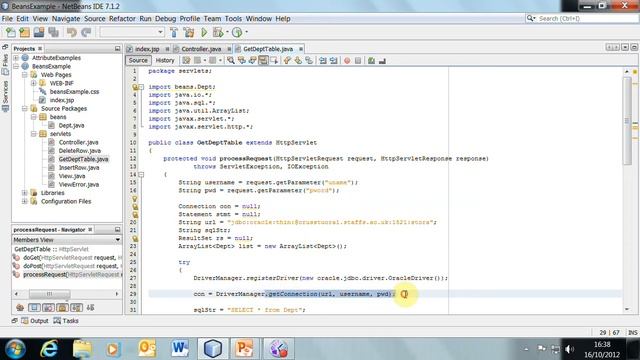Click Navigator horizontal scrollbar thumb
Viewport: 640px width, 360px height.
[x=49, y=294]
